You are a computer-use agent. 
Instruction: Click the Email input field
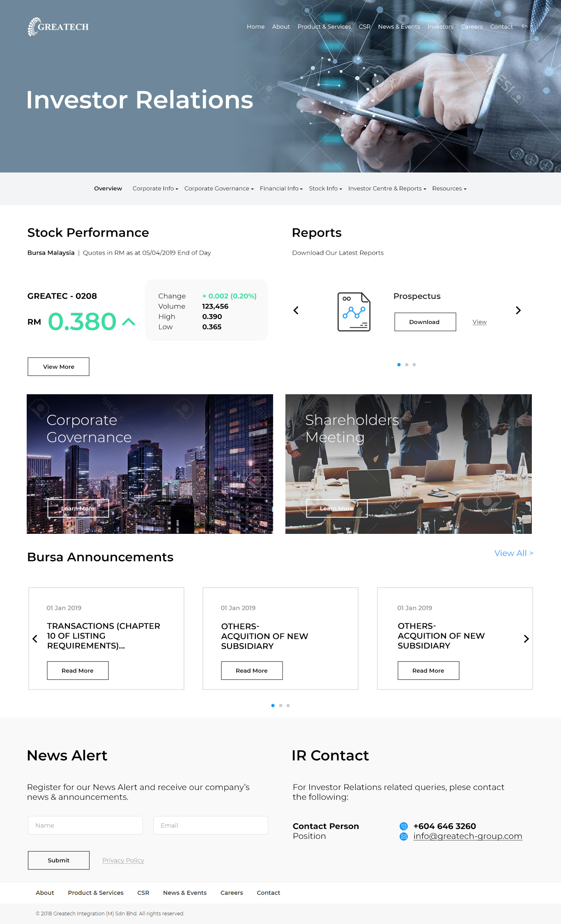tap(210, 825)
